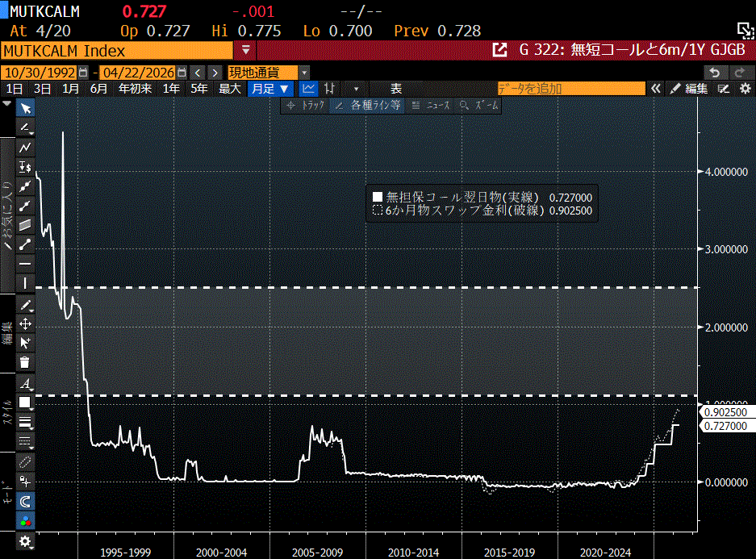Click the move crosshair arrows tool
756x559 pixels.
[25, 324]
